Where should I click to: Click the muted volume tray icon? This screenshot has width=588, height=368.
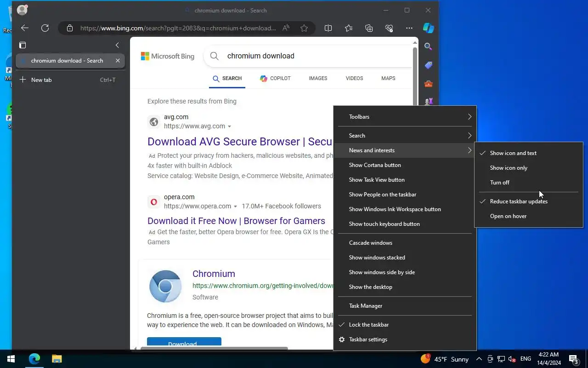point(512,359)
